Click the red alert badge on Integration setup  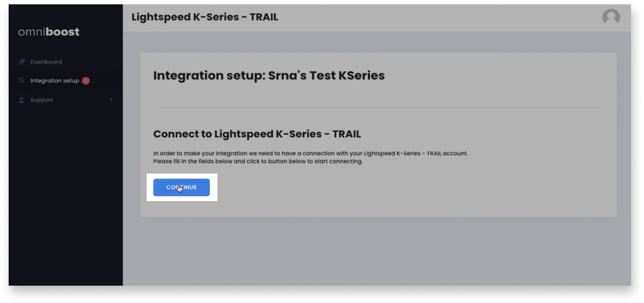click(x=86, y=81)
